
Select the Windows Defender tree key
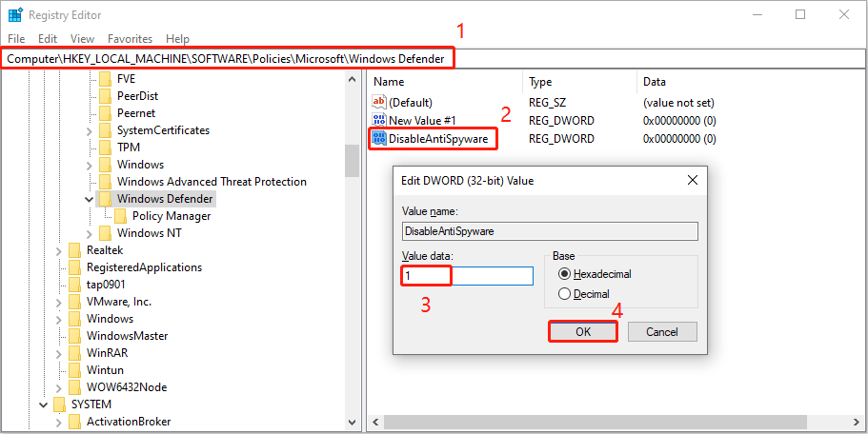click(x=165, y=199)
